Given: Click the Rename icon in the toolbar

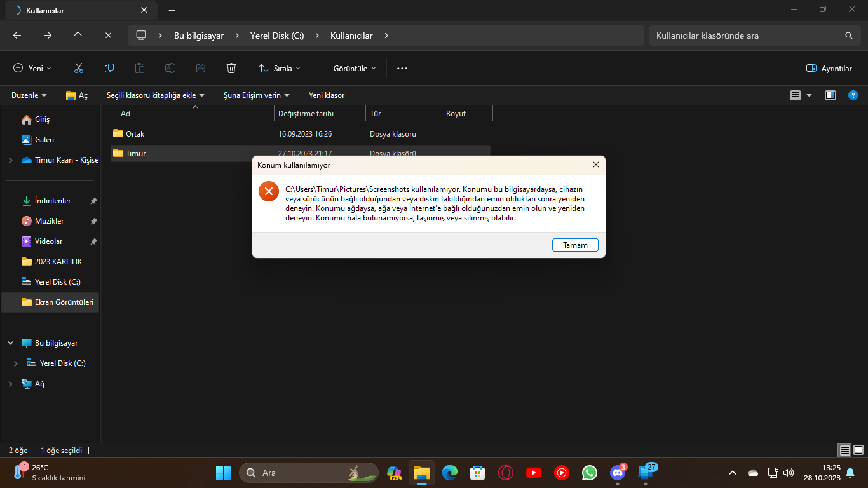Looking at the screenshot, I should click(x=170, y=68).
